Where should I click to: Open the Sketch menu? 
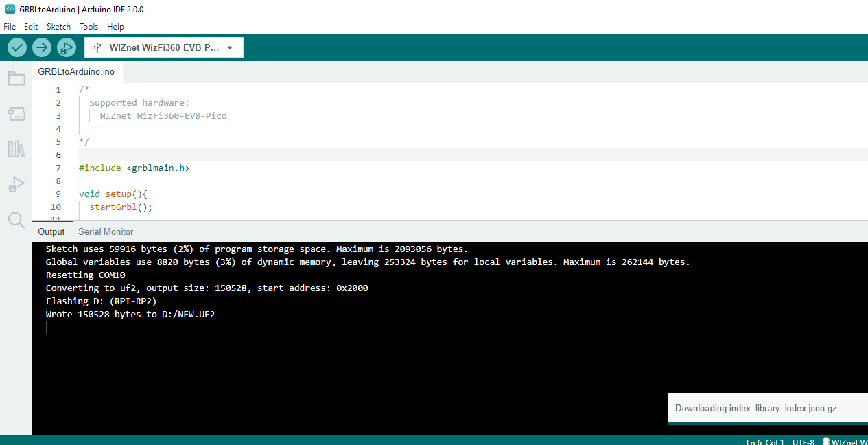point(58,27)
